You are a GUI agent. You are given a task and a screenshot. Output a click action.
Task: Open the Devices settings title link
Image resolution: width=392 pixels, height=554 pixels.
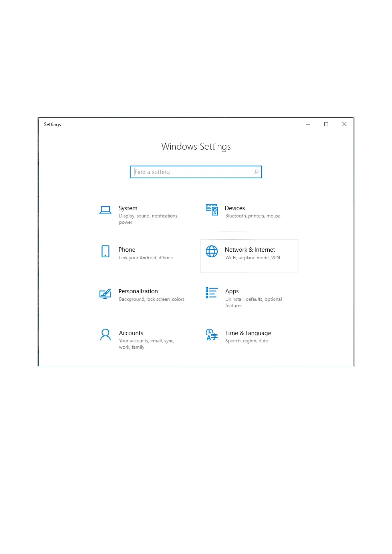(x=235, y=208)
